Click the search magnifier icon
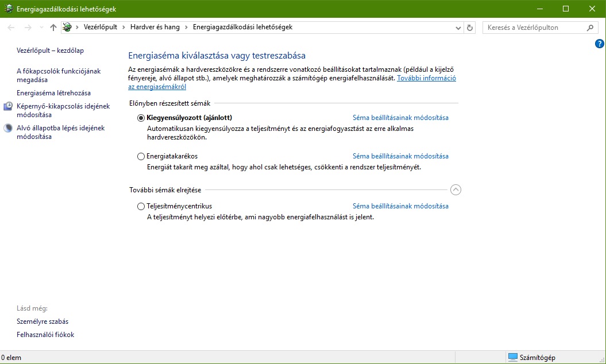The height and width of the screenshot is (364, 606). point(590,28)
